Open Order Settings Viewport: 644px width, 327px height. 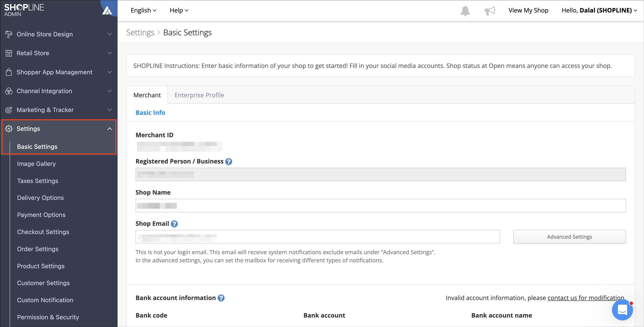pos(38,249)
